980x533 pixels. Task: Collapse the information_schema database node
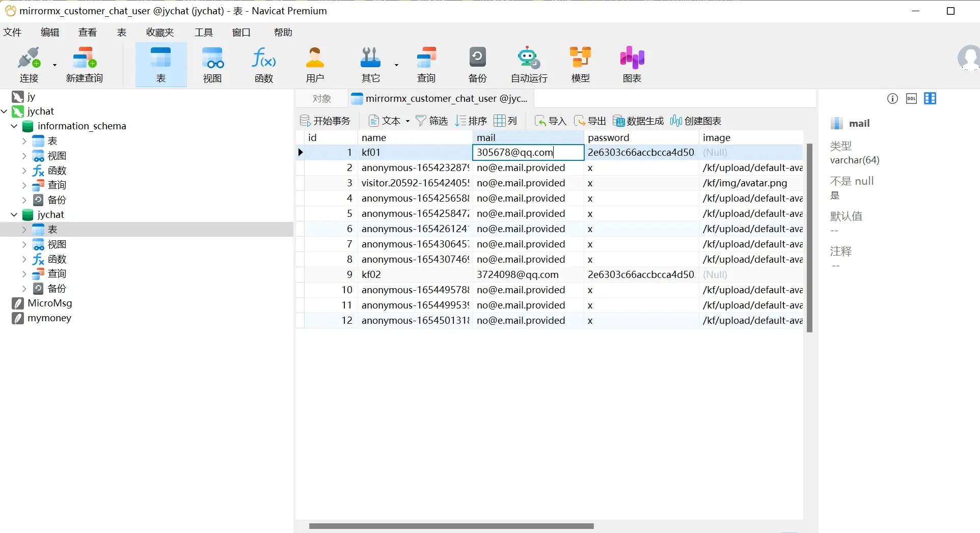coord(14,126)
